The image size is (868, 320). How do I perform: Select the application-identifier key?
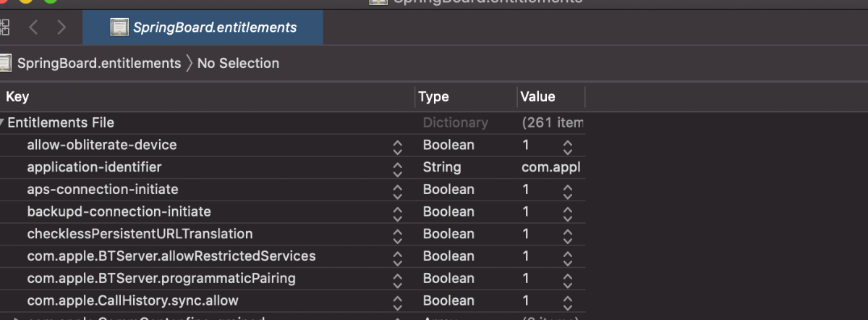pyautogui.click(x=94, y=167)
